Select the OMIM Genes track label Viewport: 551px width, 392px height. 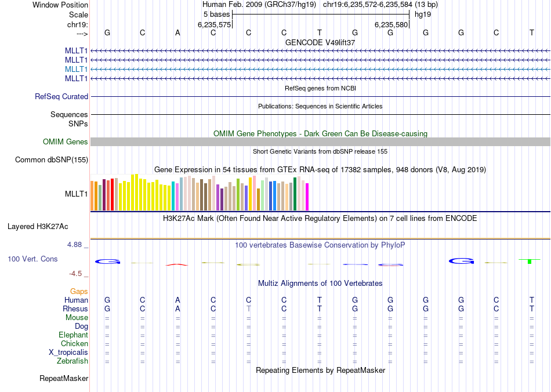click(x=66, y=141)
